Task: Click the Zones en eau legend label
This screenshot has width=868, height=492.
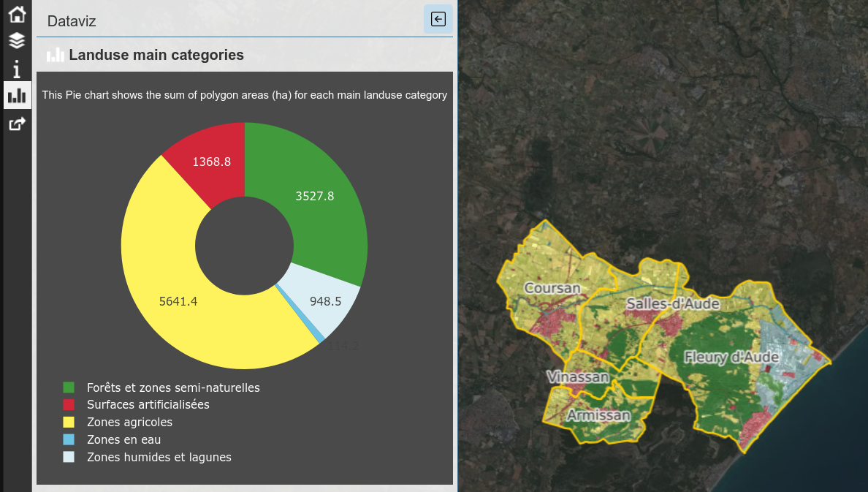Action: [x=124, y=439]
